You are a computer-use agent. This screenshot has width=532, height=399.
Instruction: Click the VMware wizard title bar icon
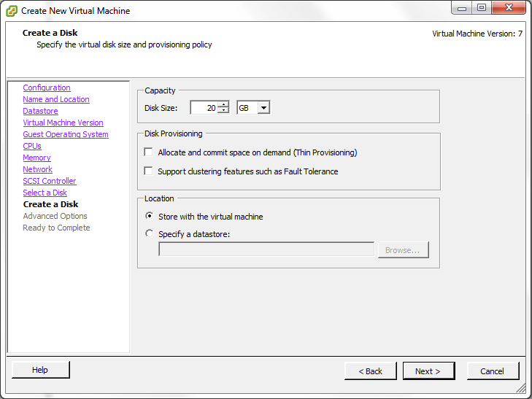pos(12,11)
